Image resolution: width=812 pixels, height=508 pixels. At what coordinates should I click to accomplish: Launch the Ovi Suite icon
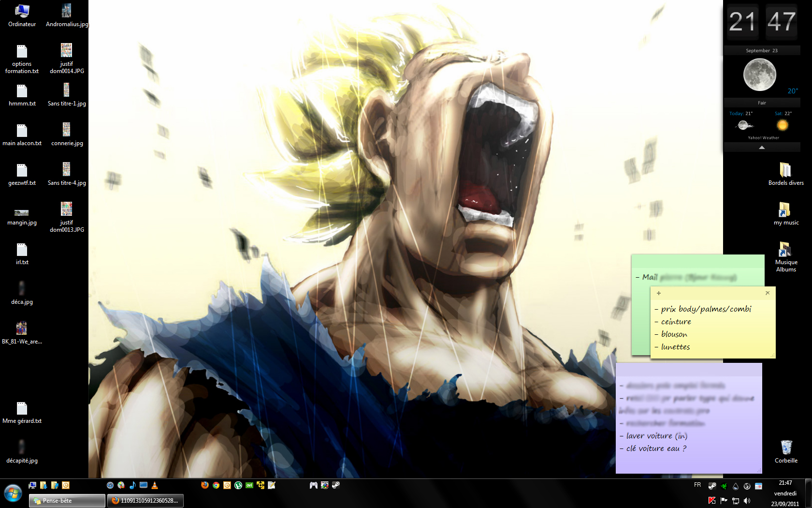click(249, 485)
